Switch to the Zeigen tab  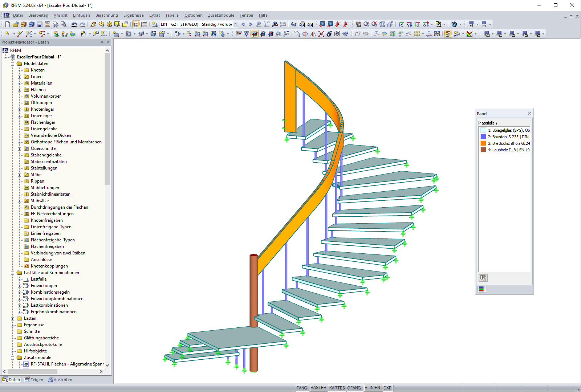coord(34,379)
